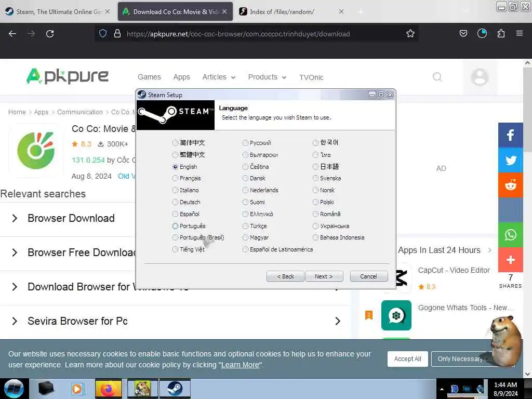The width and height of the screenshot is (532, 399).
Task: Expand the Download Browser for Windows chevron
Action: click(15, 287)
